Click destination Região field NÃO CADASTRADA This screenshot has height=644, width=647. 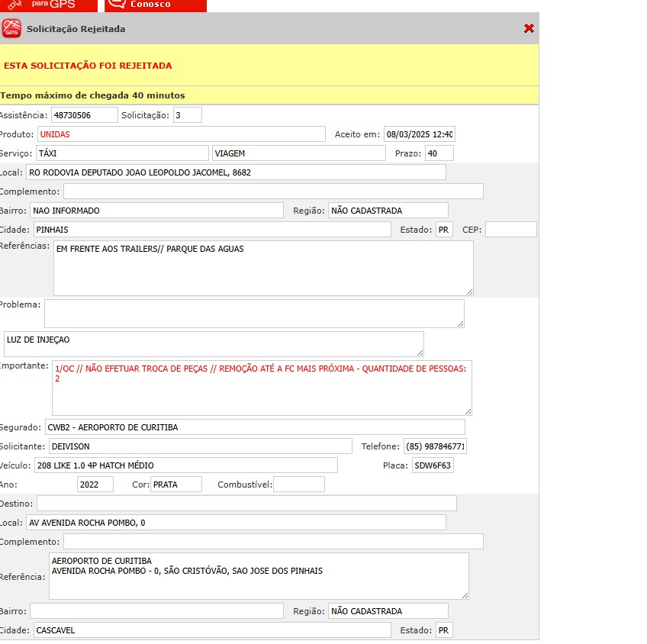pos(388,610)
